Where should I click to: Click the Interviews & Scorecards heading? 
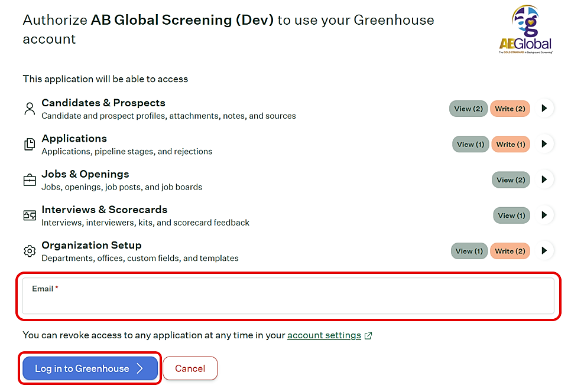click(x=104, y=210)
